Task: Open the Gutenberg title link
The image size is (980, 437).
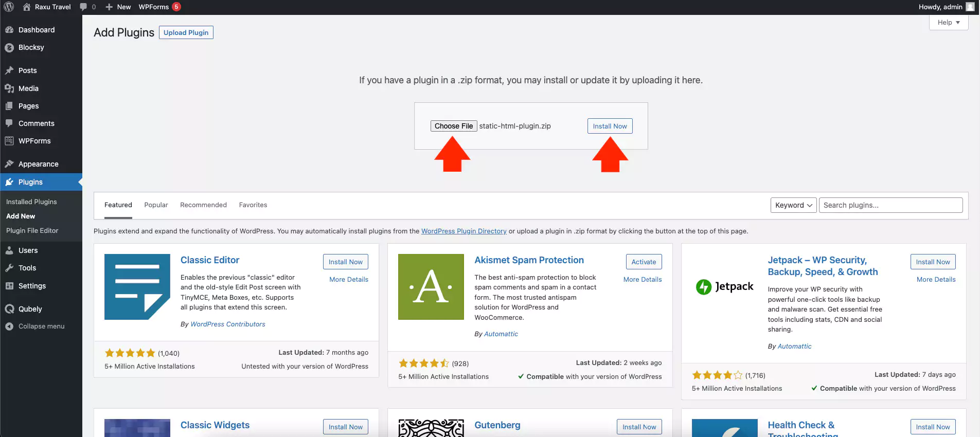Action: [x=497, y=425]
